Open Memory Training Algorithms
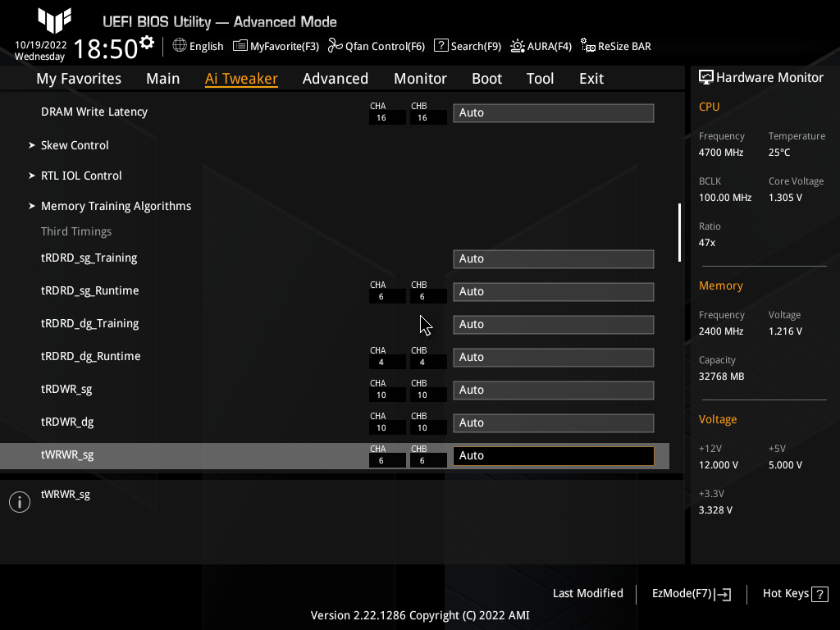 point(116,206)
